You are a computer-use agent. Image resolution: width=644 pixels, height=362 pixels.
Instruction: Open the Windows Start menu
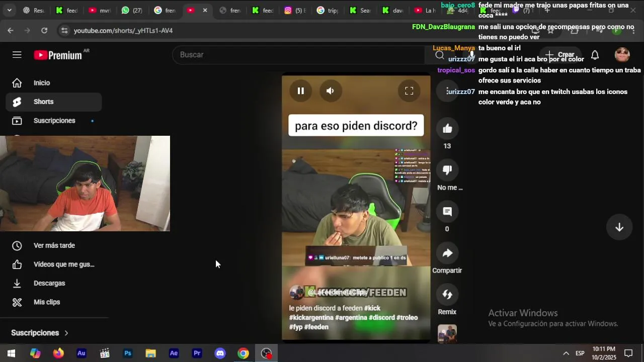click(x=11, y=353)
